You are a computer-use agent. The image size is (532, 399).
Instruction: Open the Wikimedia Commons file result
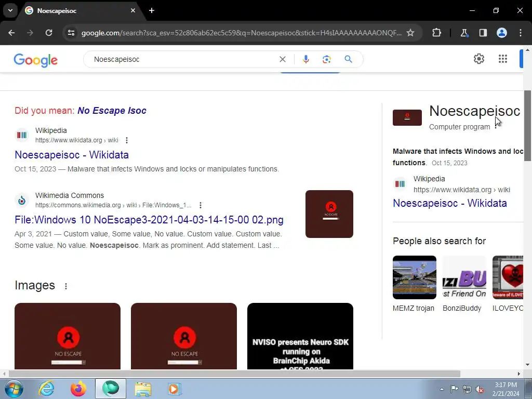tap(149, 220)
